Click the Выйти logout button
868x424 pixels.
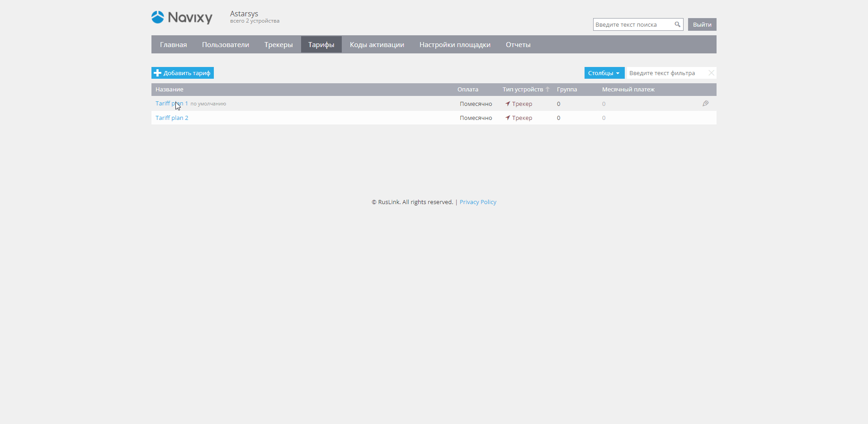coord(702,24)
